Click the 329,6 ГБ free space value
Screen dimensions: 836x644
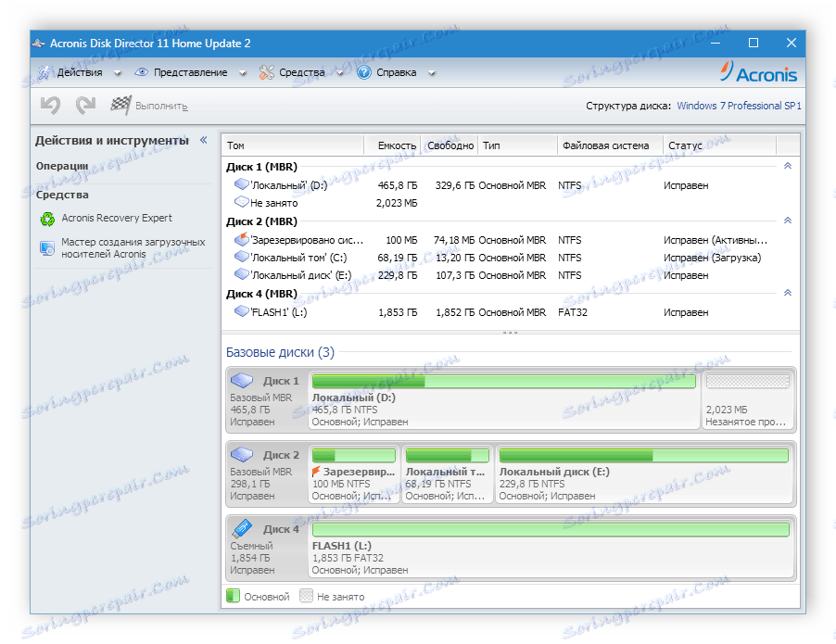tap(455, 185)
